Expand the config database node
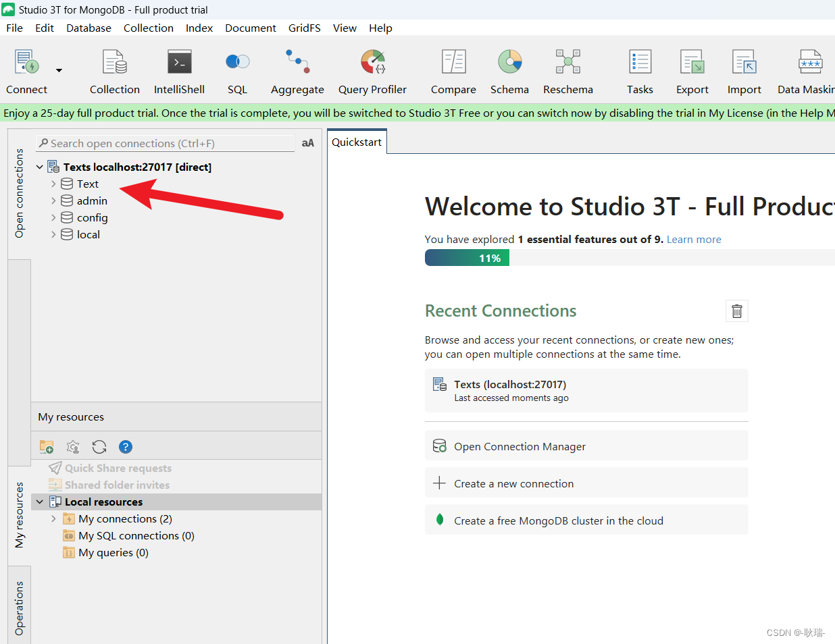The image size is (835, 644). pos(53,217)
